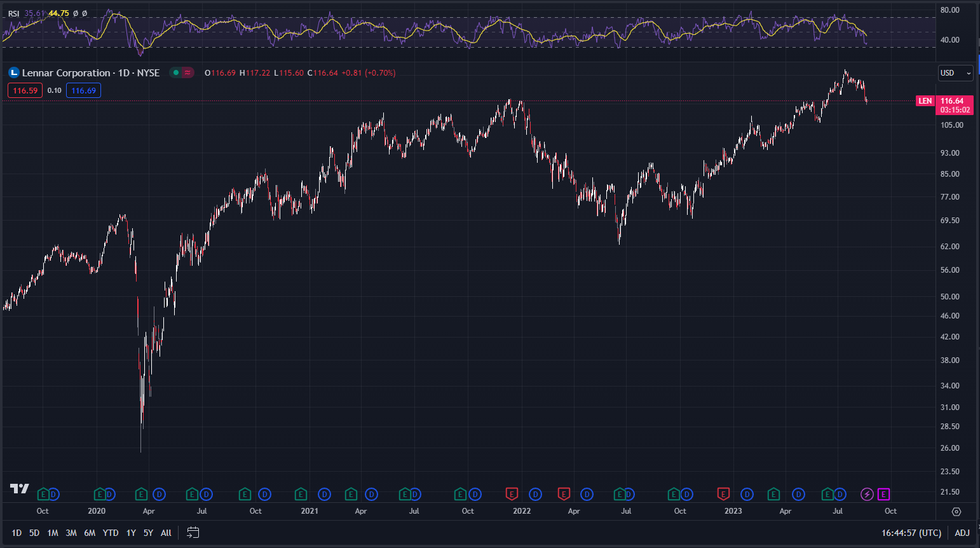Viewport: 980px width, 548px height.
Task: Click the green earnings marker before Apr 2023
Action: pyautogui.click(x=773, y=494)
